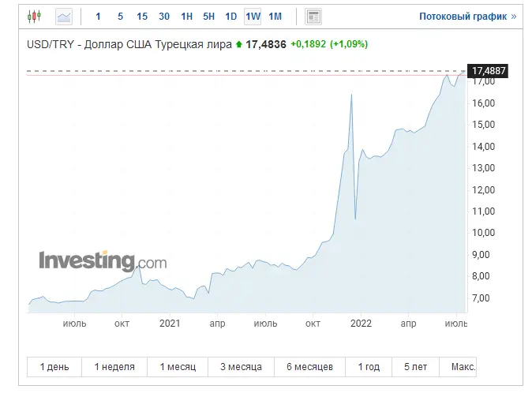The height and width of the screenshot is (393, 532).
Task: Set the 5 minute interval
Action: point(120,17)
